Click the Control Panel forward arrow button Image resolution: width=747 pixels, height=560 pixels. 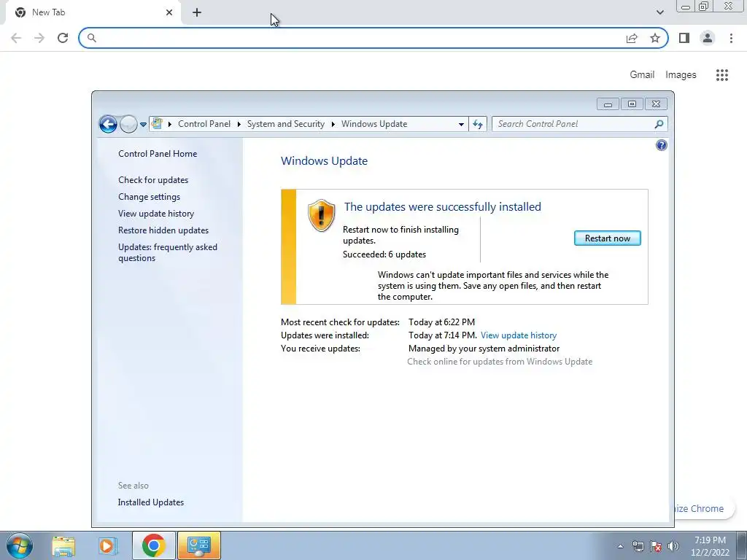128,124
